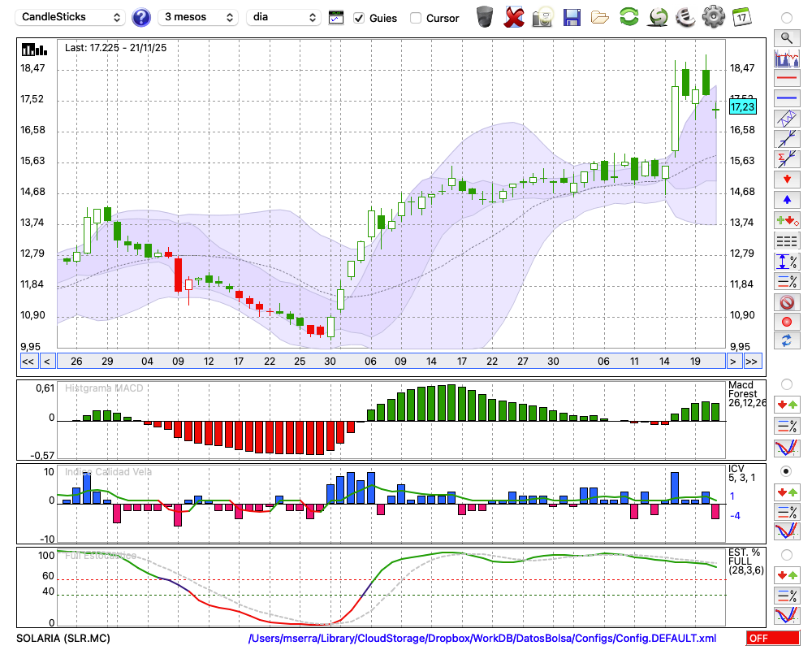Click the blue floppy disk save icon
The height and width of the screenshot is (650, 812).
click(x=572, y=17)
